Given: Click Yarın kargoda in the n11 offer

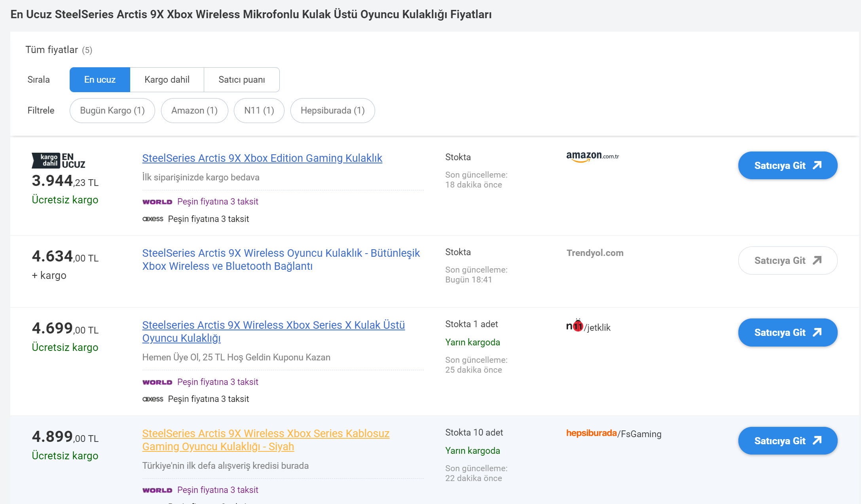Looking at the screenshot, I should pyautogui.click(x=472, y=342).
